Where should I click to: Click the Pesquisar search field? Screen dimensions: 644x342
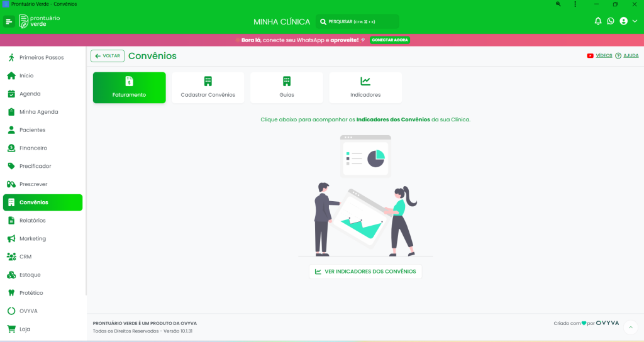click(x=357, y=21)
